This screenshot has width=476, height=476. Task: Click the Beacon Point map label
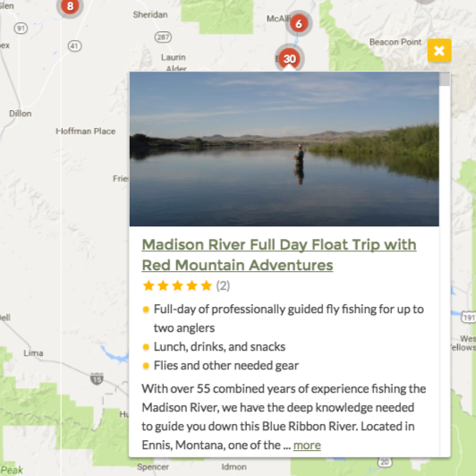tap(395, 42)
